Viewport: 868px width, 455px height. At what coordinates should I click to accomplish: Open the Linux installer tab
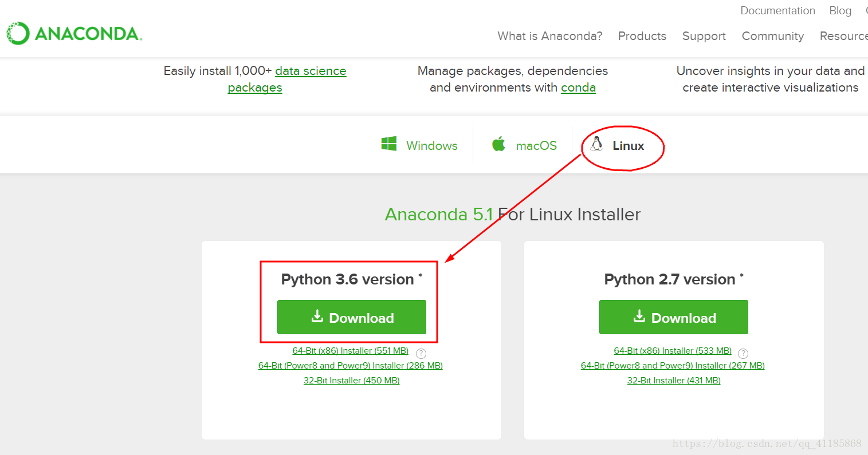618,145
